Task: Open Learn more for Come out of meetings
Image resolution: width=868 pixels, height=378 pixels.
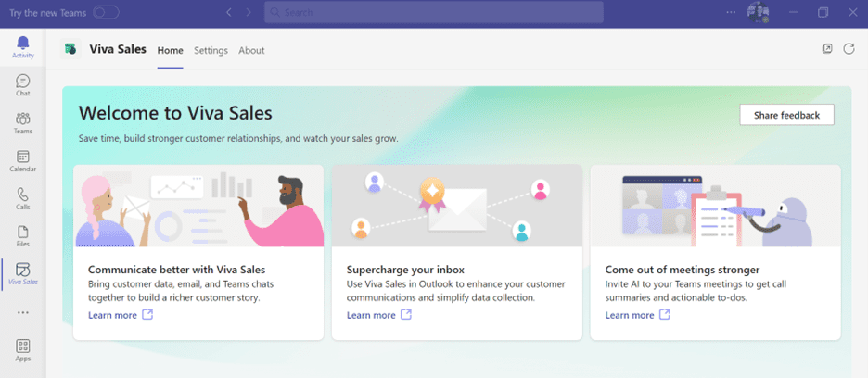Action: click(x=630, y=315)
